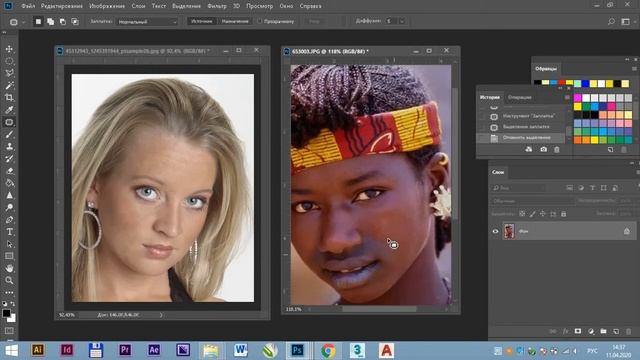The height and width of the screenshot is (360, 640).
Task: Create new group folder in Layers panel
Action: [x=603, y=331]
